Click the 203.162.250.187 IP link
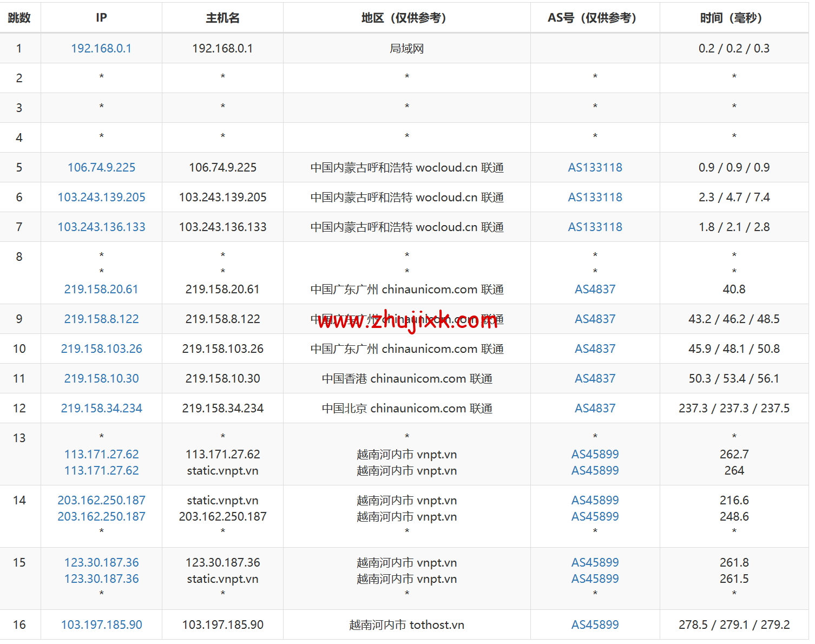Screen dimensions: 815x644 coord(101,500)
